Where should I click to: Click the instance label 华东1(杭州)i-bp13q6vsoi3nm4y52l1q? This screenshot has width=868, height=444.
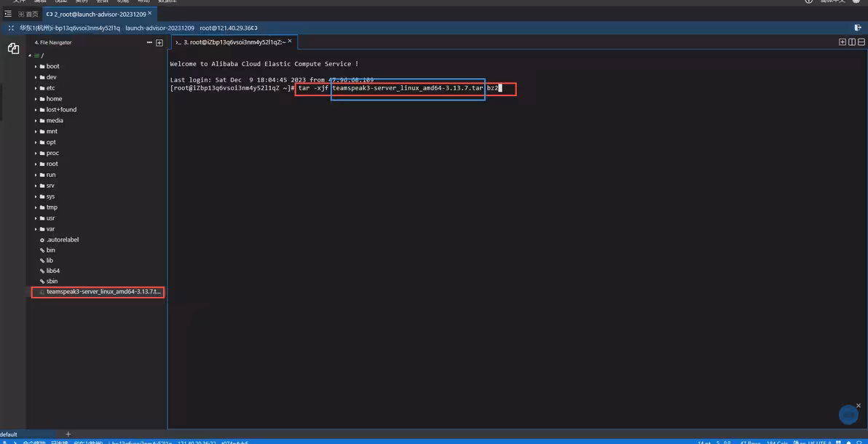point(70,28)
